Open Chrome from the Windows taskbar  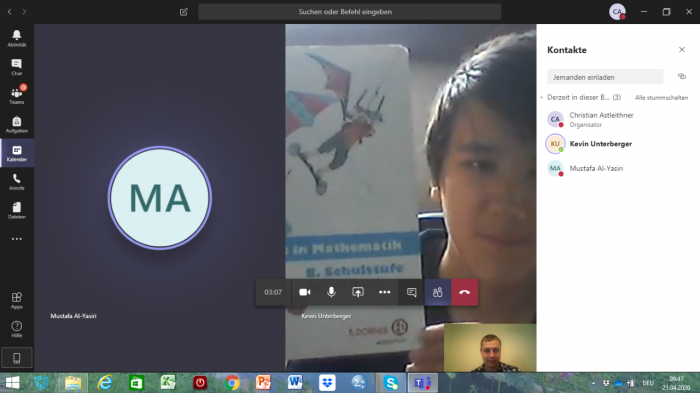pos(232,383)
